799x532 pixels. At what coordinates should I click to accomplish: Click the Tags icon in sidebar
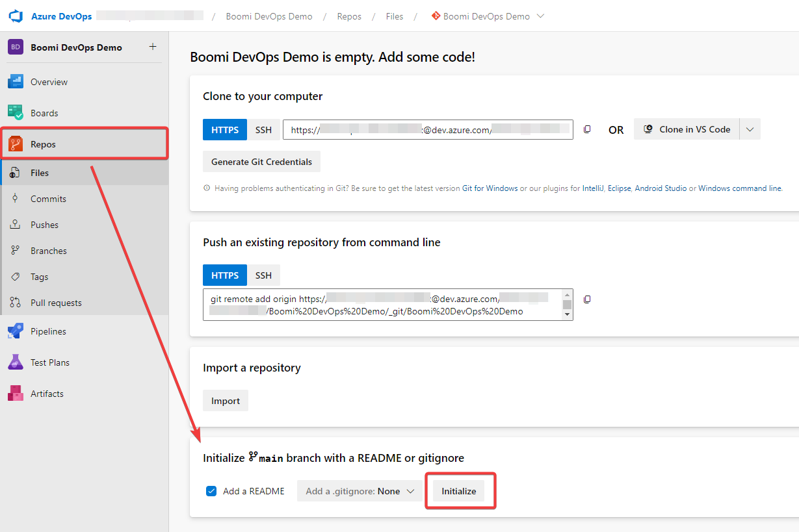tap(16, 277)
